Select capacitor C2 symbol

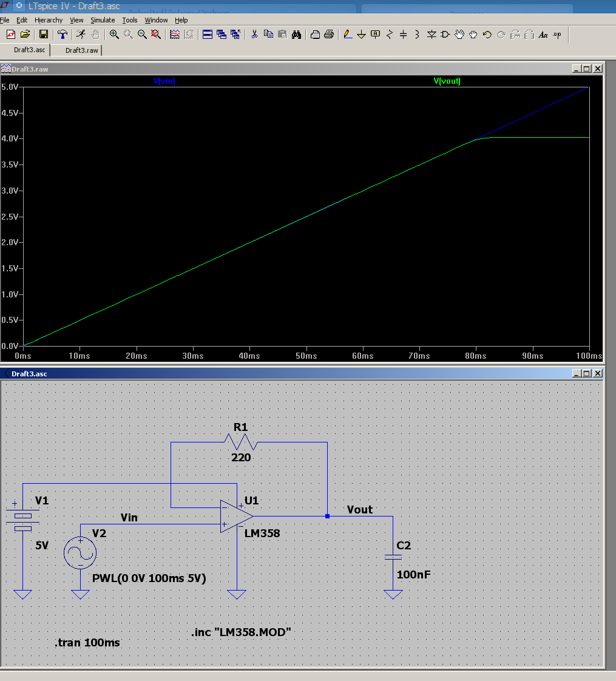tap(393, 557)
